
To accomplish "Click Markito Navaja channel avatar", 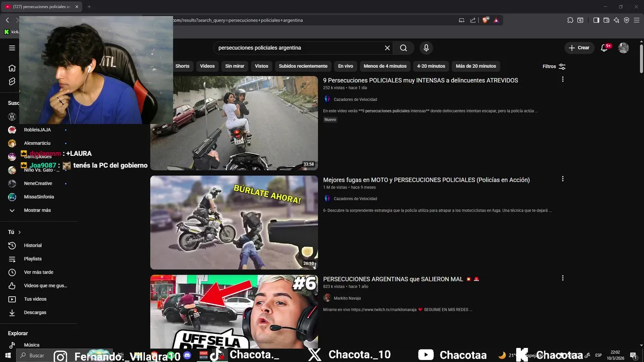I will pyautogui.click(x=327, y=298).
